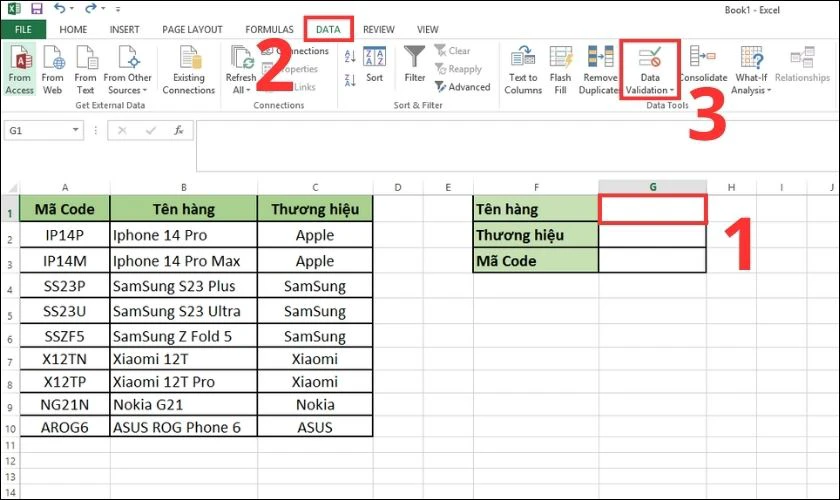
Task: Open Existing Connections
Action: (x=189, y=70)
